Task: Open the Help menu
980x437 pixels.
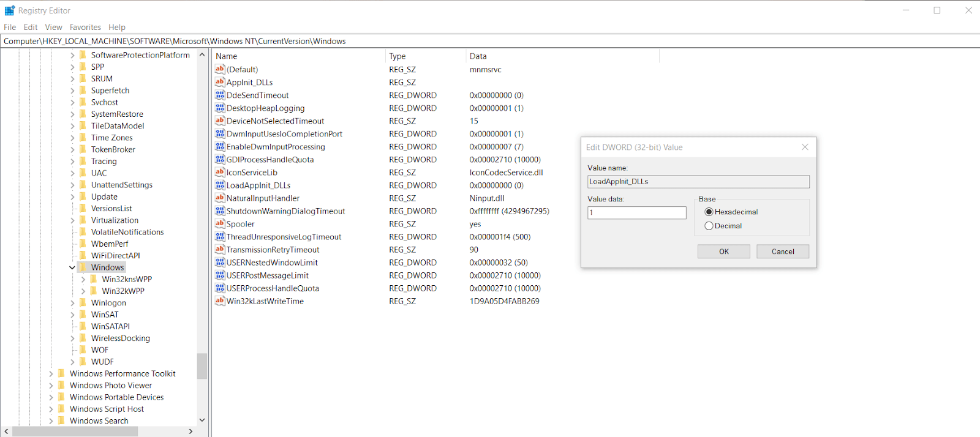Action: coord(117,27)
